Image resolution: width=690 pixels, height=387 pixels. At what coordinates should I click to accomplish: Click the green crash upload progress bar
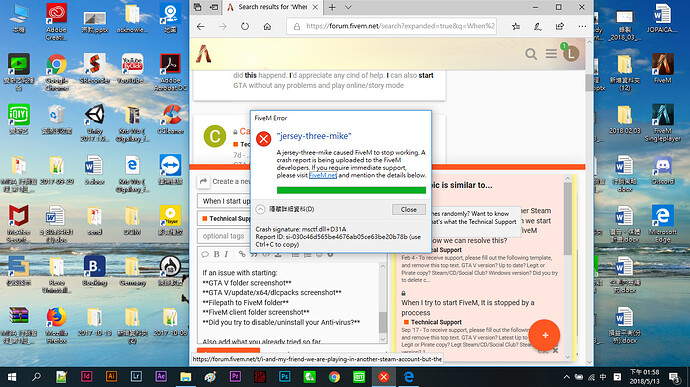351,190
